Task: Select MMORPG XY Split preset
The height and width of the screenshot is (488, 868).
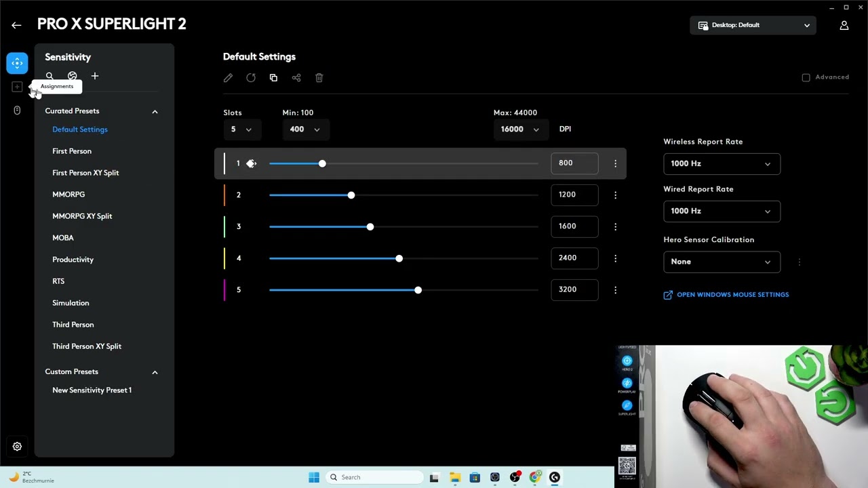Action: [82, 216]
